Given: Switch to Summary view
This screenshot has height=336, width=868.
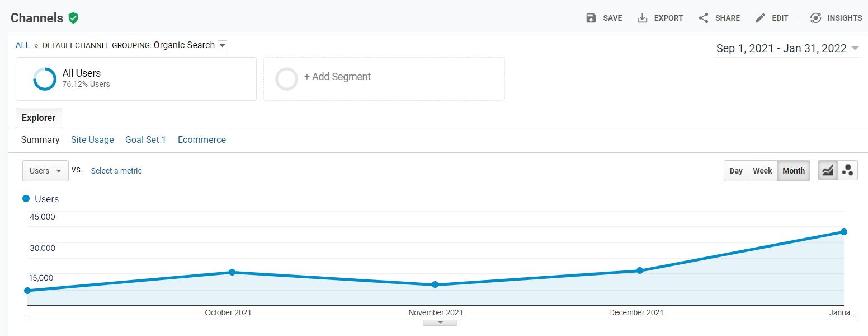Looking at the screenshot, I should (x=40, y=139).
